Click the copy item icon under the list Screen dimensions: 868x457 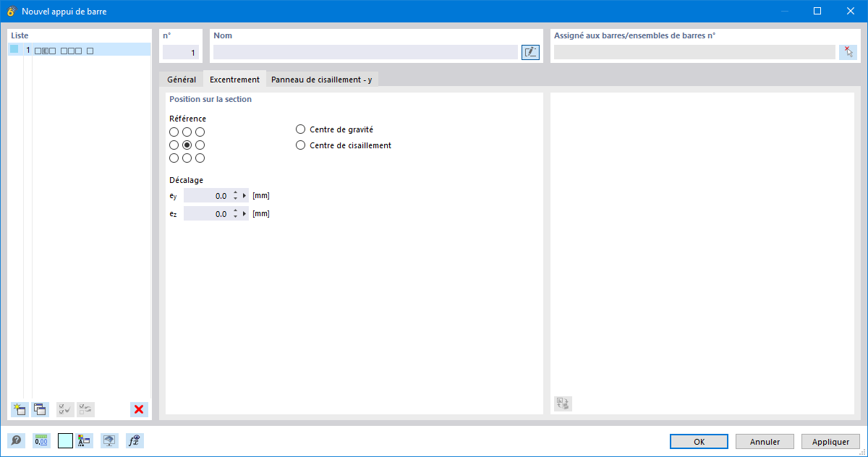[40, 409]
